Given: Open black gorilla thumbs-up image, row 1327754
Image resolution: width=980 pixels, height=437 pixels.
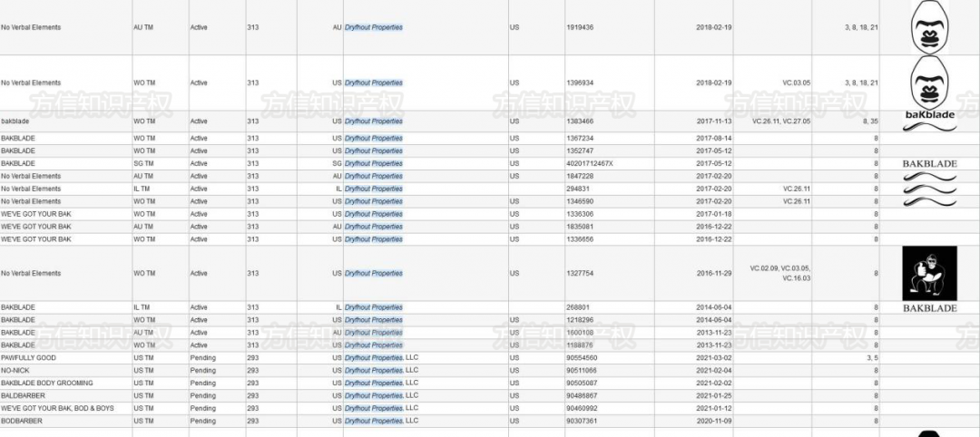Looking at the screenshot, I should (x=929, y=273).
